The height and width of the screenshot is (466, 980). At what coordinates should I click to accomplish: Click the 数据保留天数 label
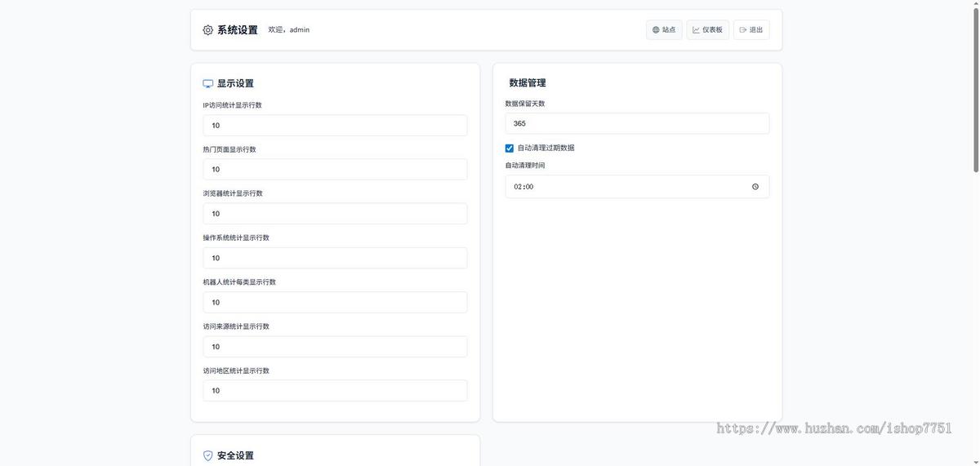click(525, 104)
